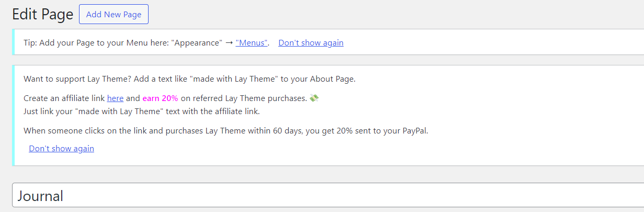Click "referred Lay Theme purchases" text
This screenshot has width=644, height=212.
[x=244, y=98]
